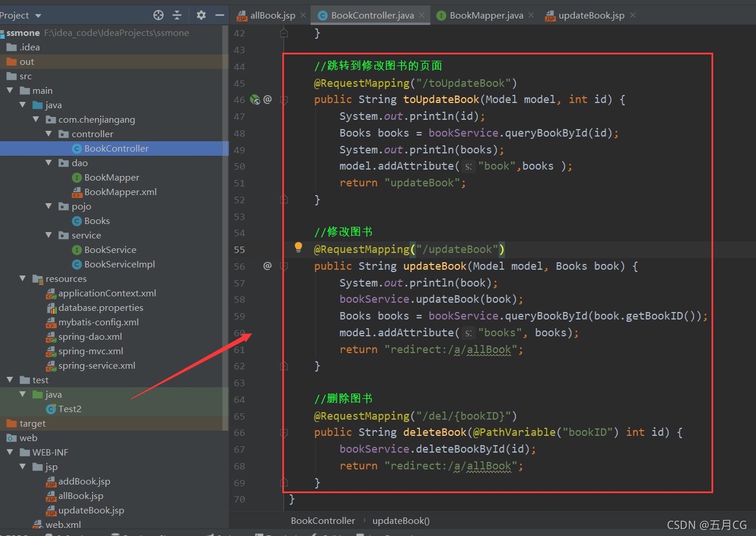The height and width of the screenshot is (536, 756).
Task: Close the updateBook.jsp tab
Action: tap(633, 16)
